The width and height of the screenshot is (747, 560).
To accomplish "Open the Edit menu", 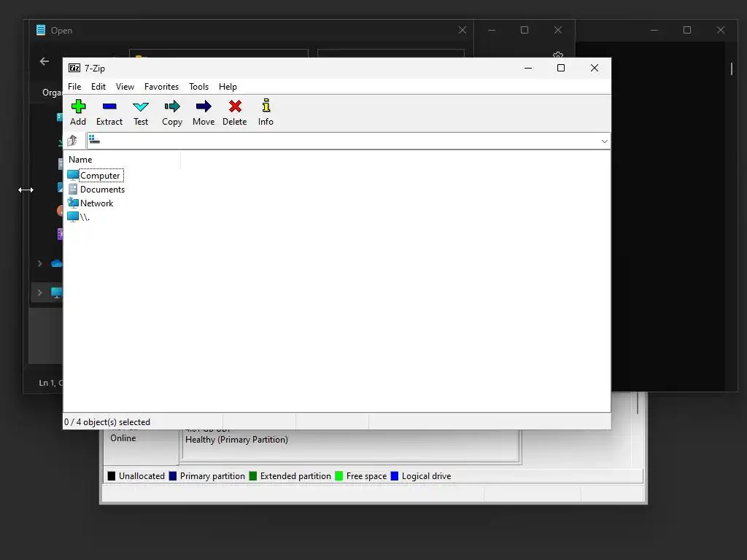I will [98, 87].
